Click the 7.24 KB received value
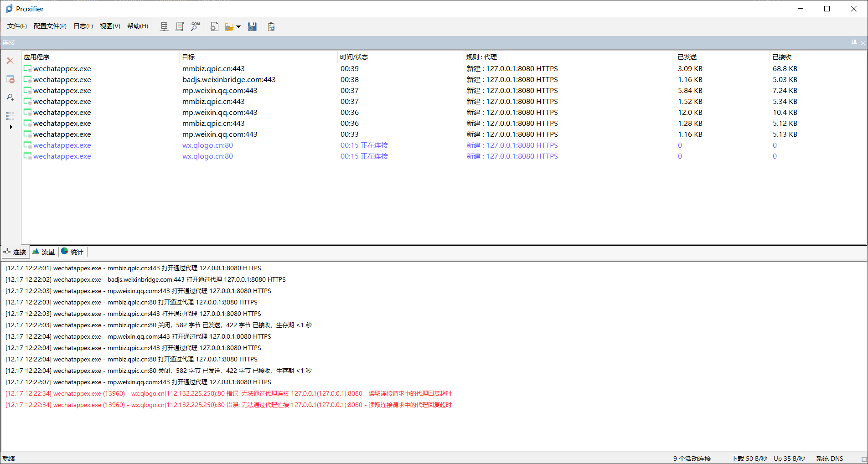 pos(785,91)
